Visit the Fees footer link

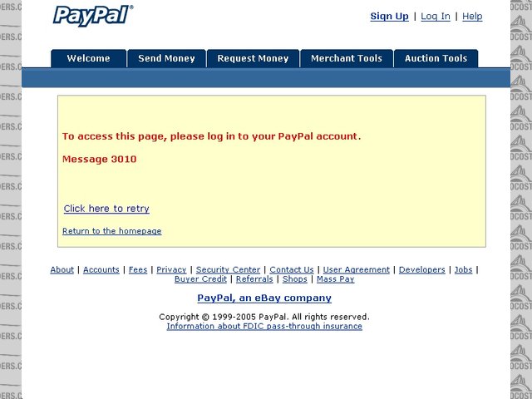(x=138, y=269)
